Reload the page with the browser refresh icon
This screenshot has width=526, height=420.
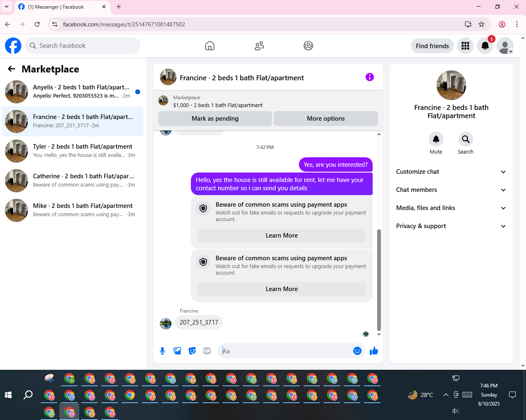pos(37,24)
